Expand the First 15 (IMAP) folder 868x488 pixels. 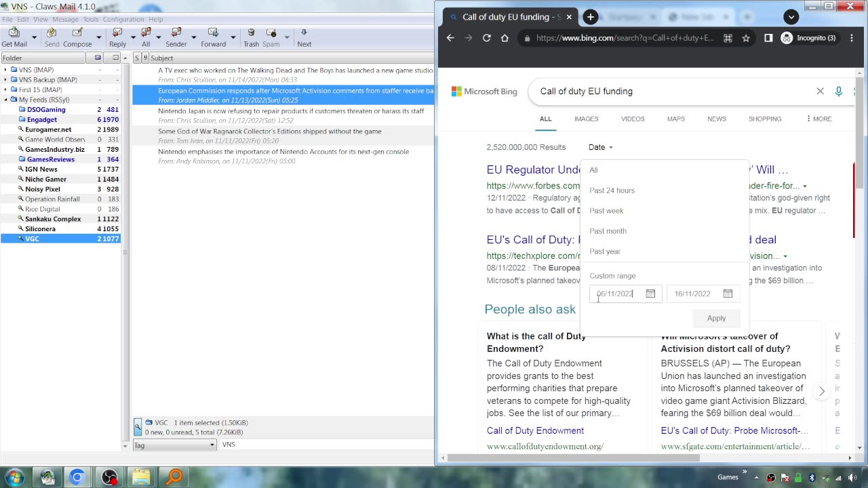coord(5,89)
